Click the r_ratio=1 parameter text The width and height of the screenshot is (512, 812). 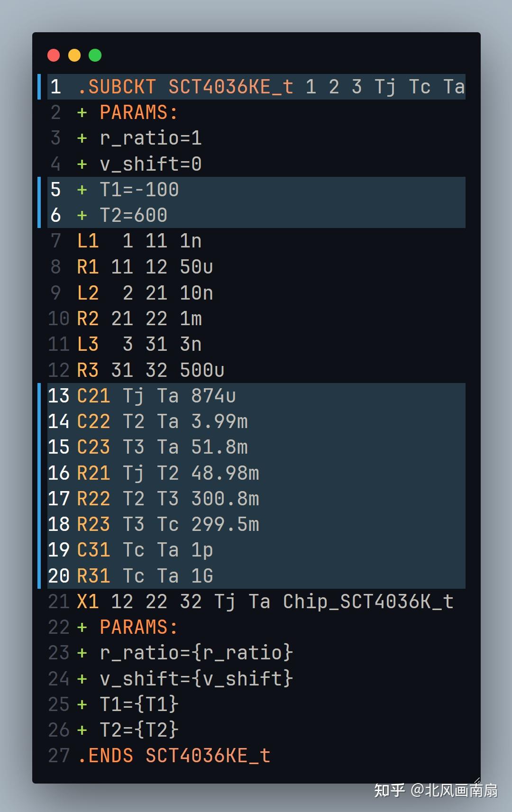(151, 138)
